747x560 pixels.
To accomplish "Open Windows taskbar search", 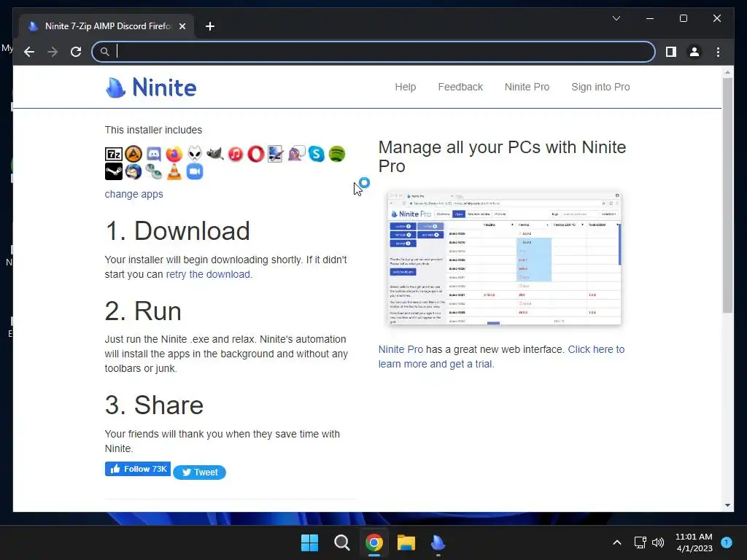I will [x=342, y=542].
